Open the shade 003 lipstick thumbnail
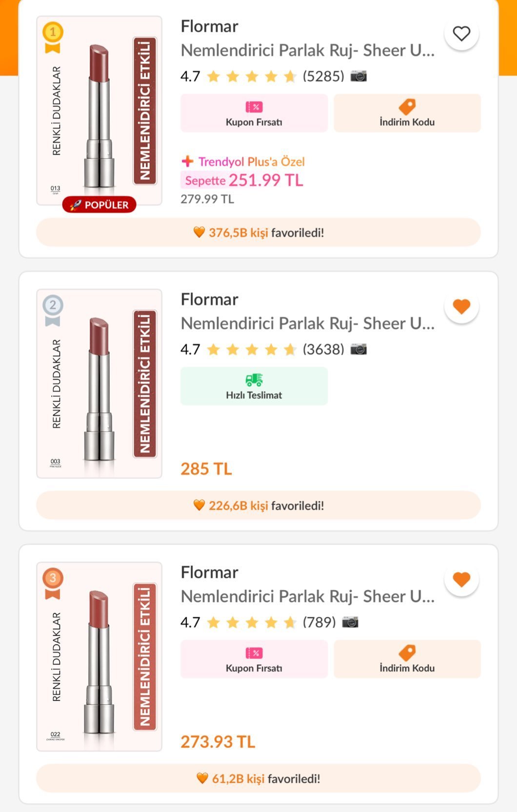 99,384
